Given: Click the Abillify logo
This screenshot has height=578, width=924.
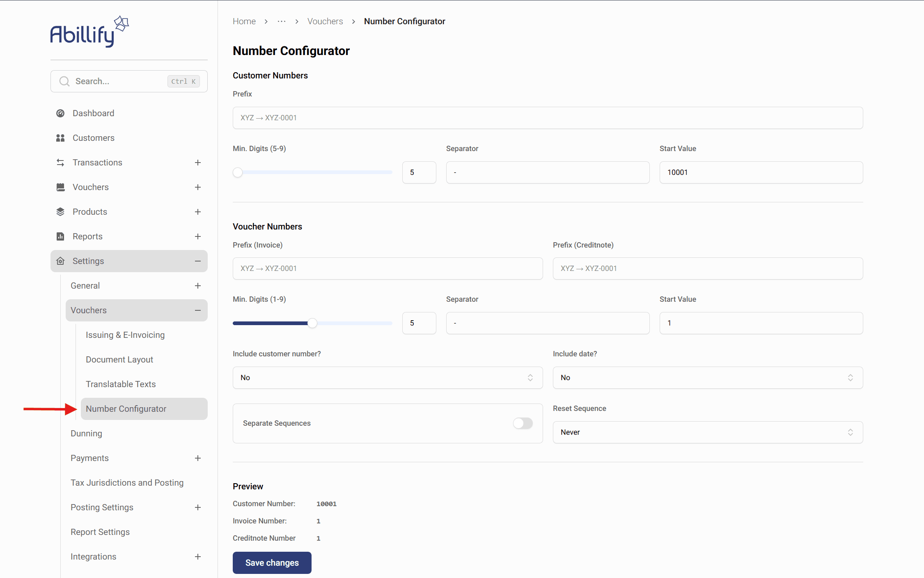Looking at the screenshot, I should 89,32.
